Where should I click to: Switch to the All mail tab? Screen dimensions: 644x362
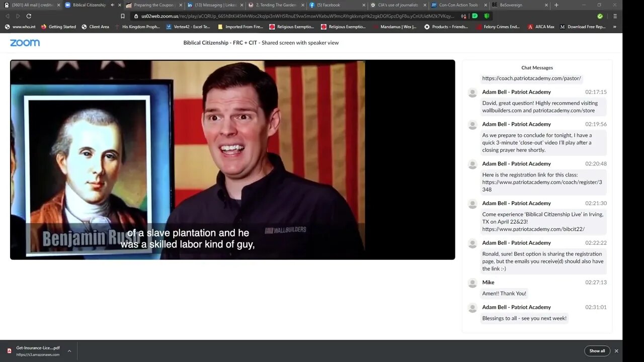pos(31,5)
